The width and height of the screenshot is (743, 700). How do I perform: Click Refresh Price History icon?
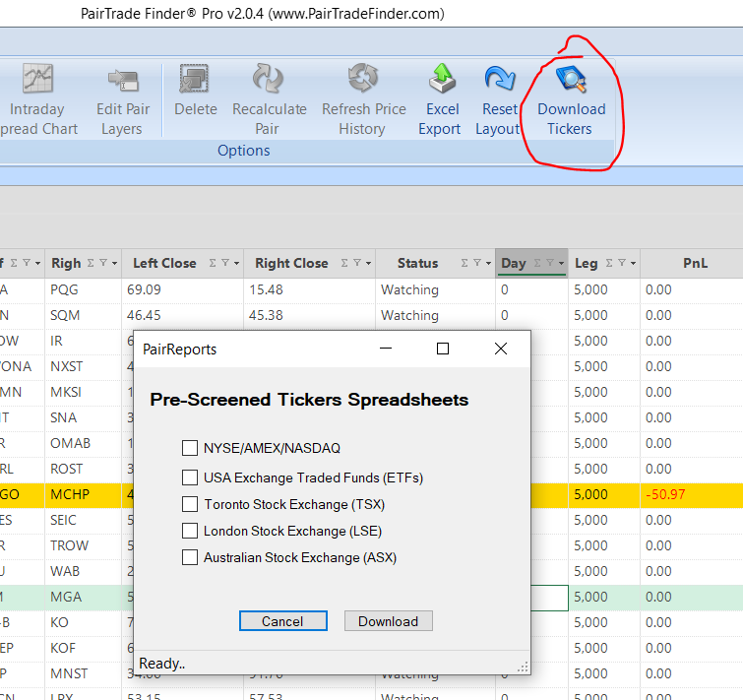tap(363, 78)
